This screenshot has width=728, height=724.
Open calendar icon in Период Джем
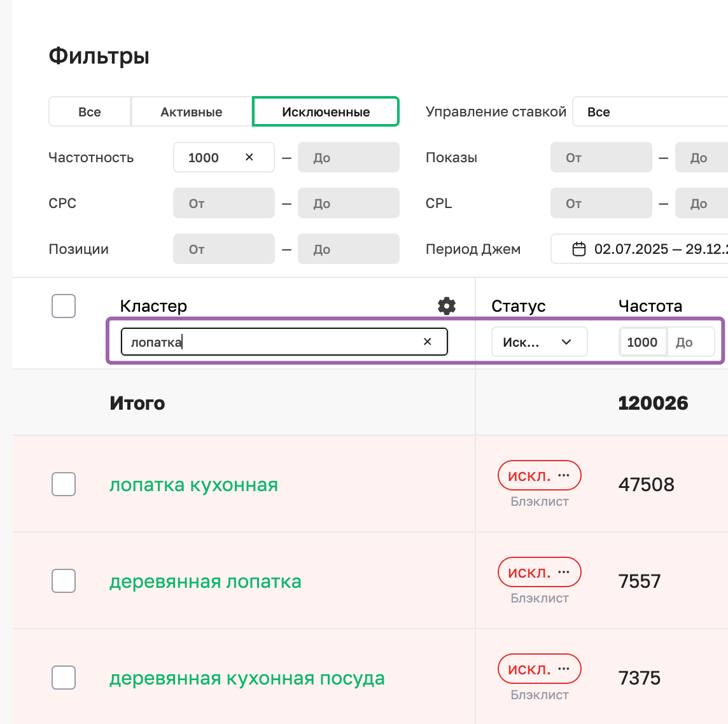(578, 249)
